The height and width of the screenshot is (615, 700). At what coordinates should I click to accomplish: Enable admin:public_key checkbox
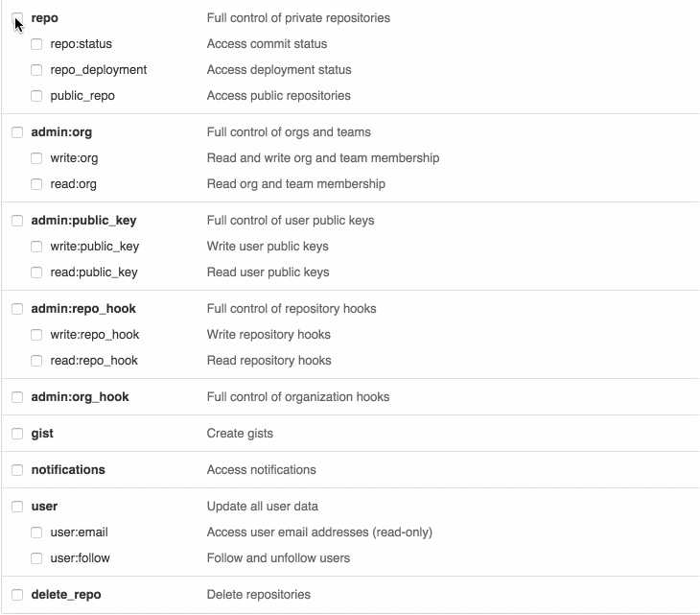[17, 221]
